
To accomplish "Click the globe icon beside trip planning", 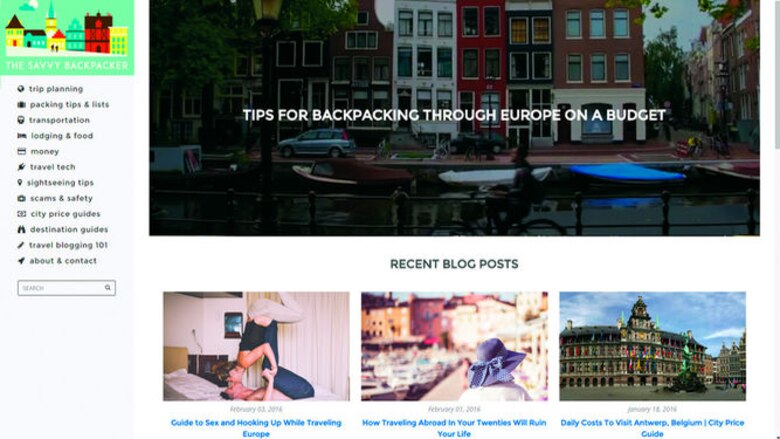I will point(20,89).
